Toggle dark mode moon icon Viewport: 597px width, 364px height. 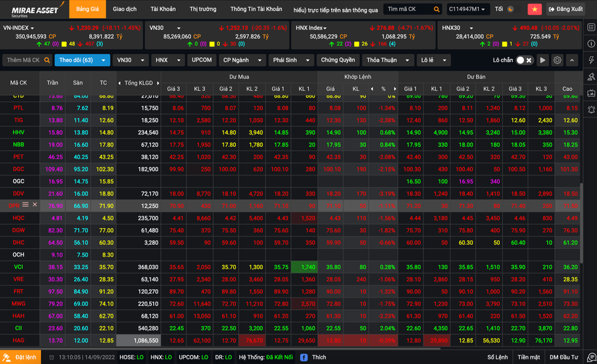pos(511,9)
